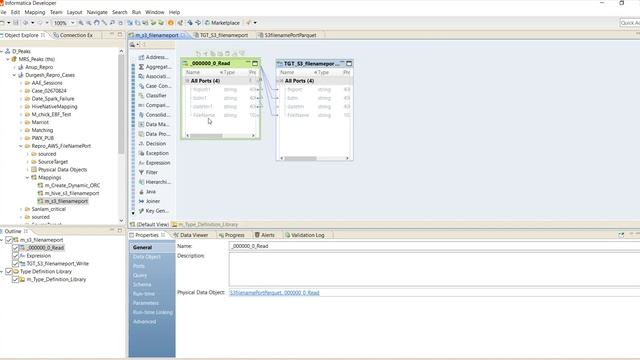The image size is (640, 360).
Task: Select the Data Masking transformation
Action: 154,124
